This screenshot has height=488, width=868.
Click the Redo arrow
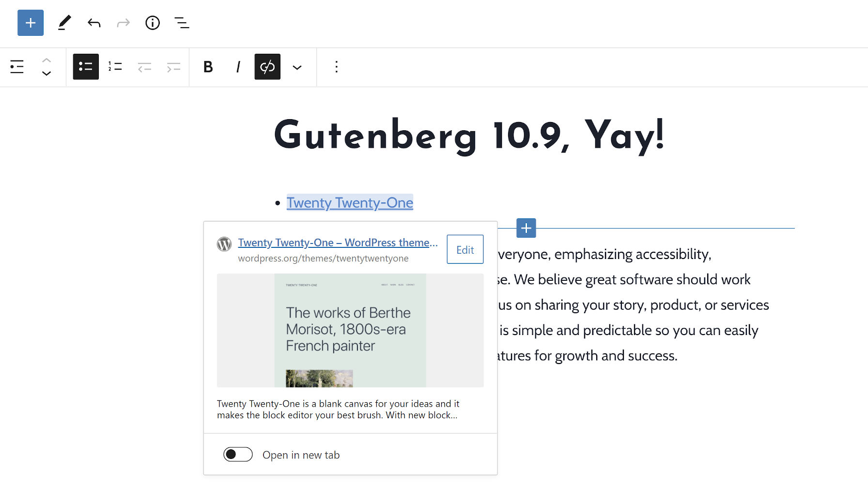[124, 23]
